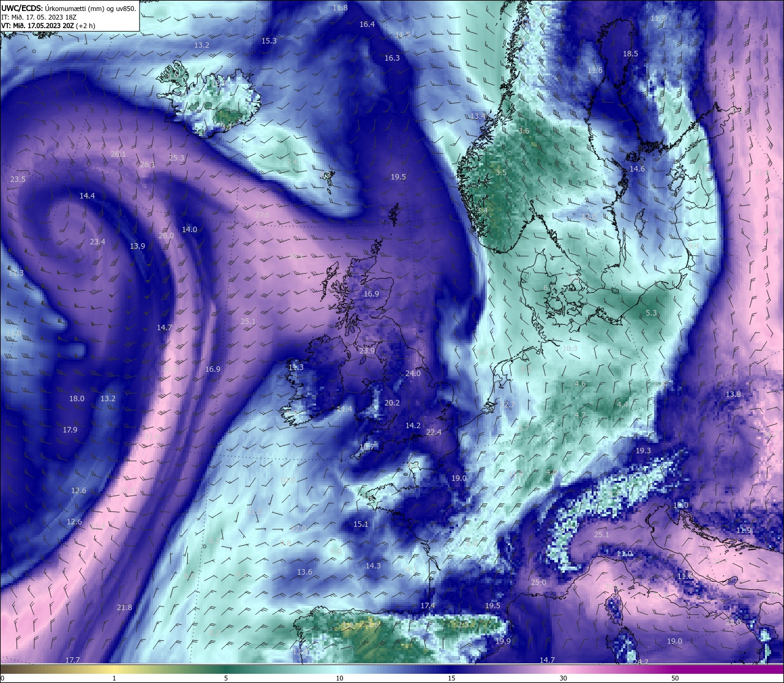
Task: Click the map value 16.4
Action: click(367, 25)
